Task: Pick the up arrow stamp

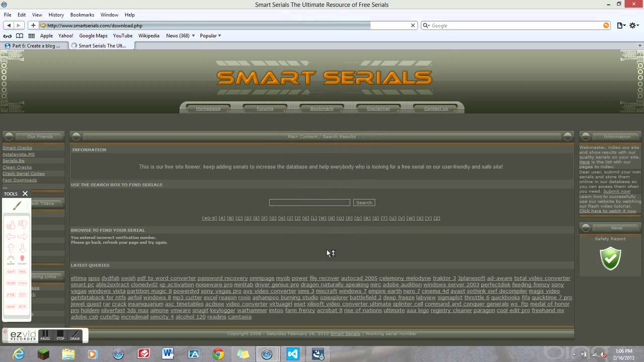Action: (11, 248)
